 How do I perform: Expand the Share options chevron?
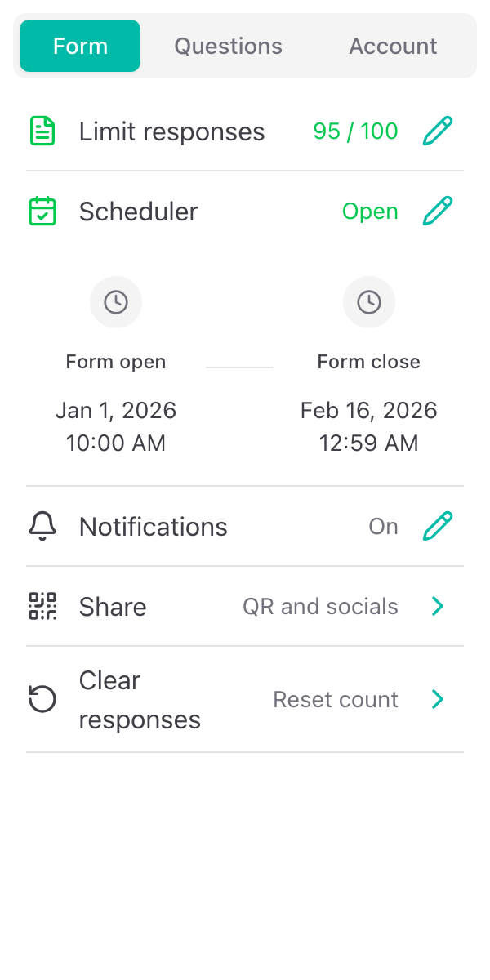pyautogui.click(x=438, y=606)
